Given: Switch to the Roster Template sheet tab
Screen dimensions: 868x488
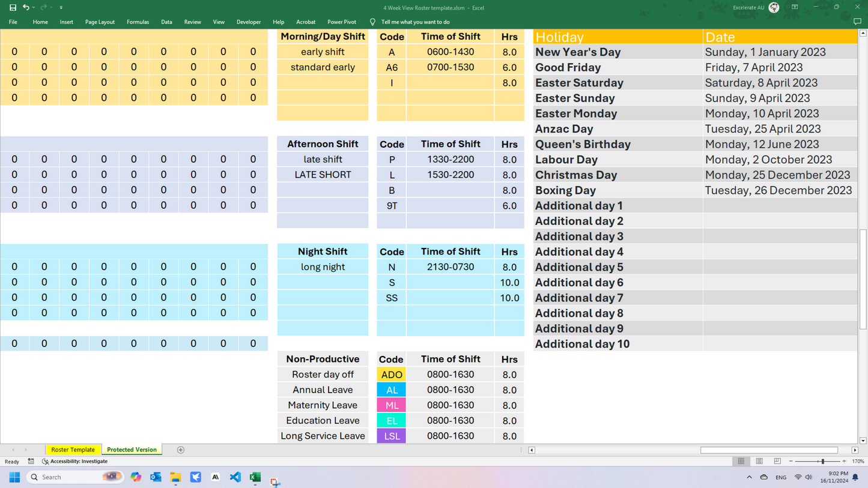Looking at the screenshot, I should [73, 450].
